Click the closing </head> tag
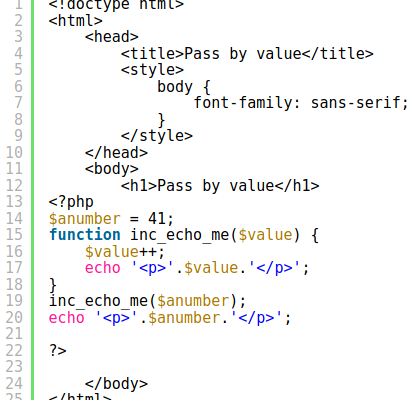This screenshot has width=416, height=400. [x=116, y=153]
